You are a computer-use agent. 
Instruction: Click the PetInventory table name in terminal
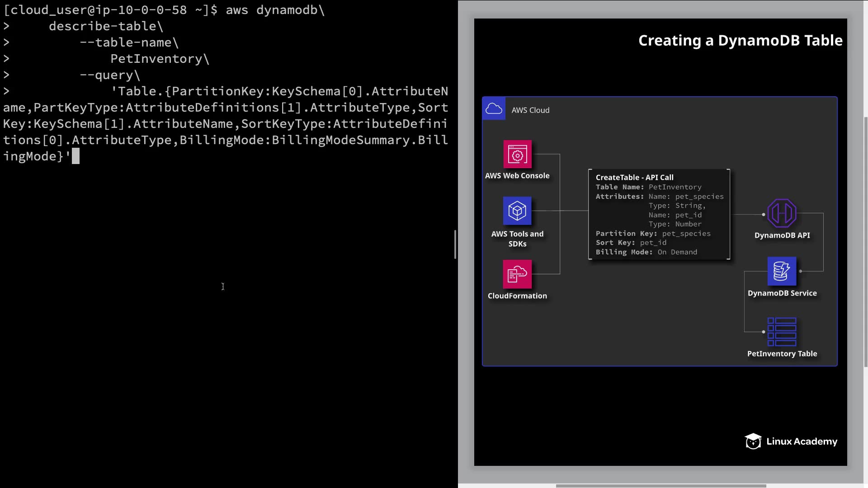[156, 59]
